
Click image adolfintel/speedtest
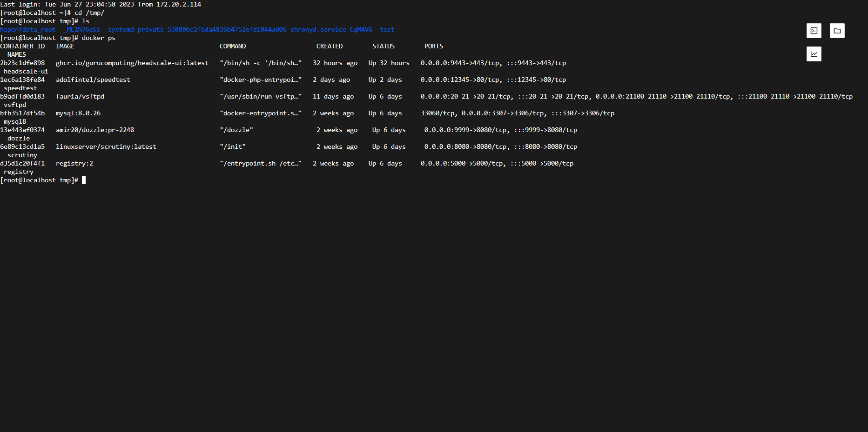coord(93,80)
